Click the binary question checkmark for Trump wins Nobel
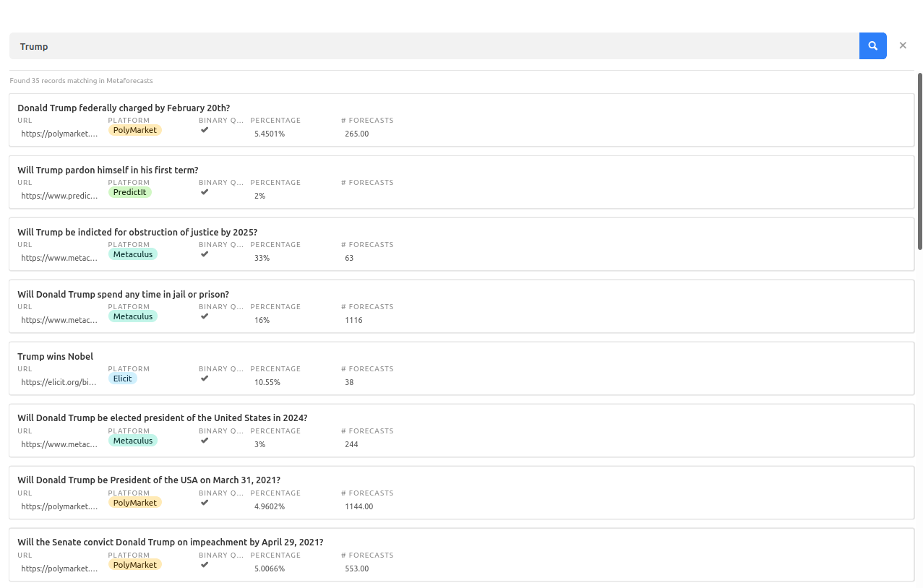Viewport: 923px width, 588px height. (x=205, y=378)
